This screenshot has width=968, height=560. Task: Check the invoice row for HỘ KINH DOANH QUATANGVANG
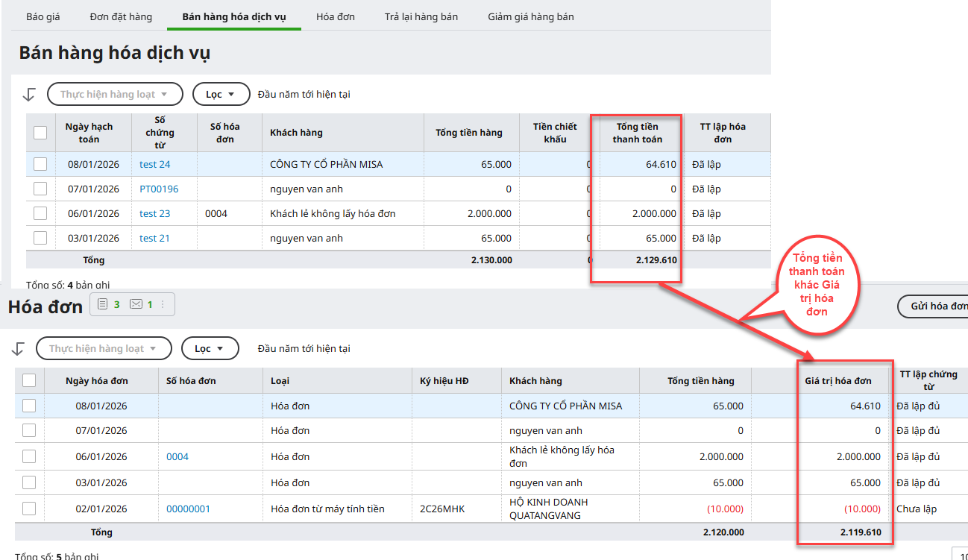tap(29, 509)
